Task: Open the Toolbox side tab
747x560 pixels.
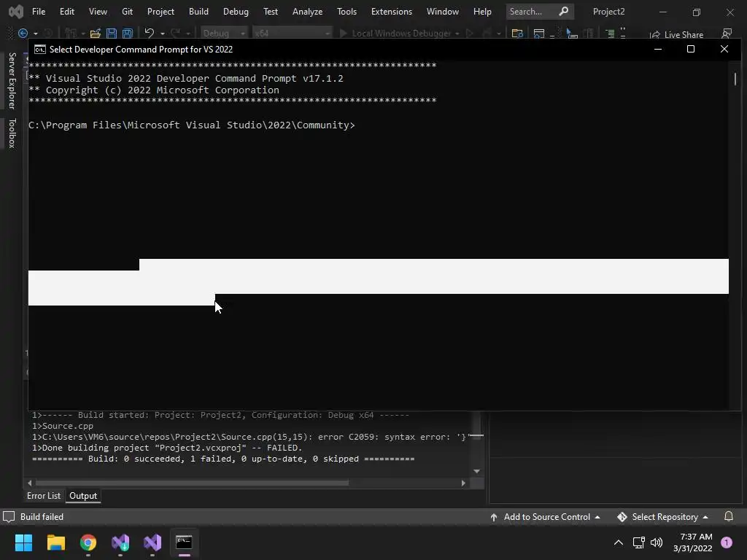Action: tap(12, 133)
